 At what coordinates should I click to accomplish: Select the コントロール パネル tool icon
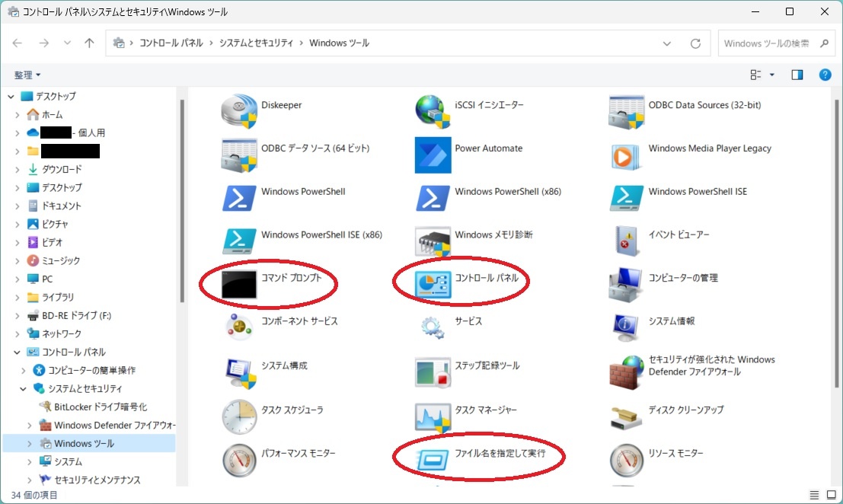point(433,284)
